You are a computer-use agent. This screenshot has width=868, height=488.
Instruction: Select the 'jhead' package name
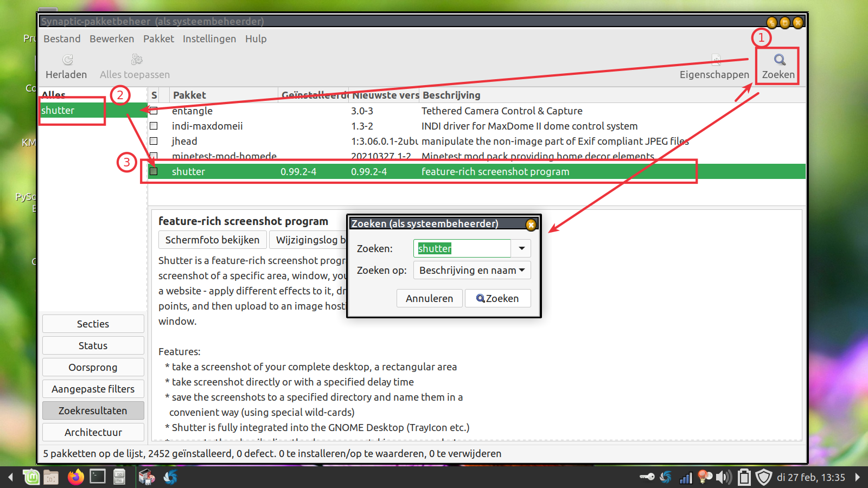184,141
